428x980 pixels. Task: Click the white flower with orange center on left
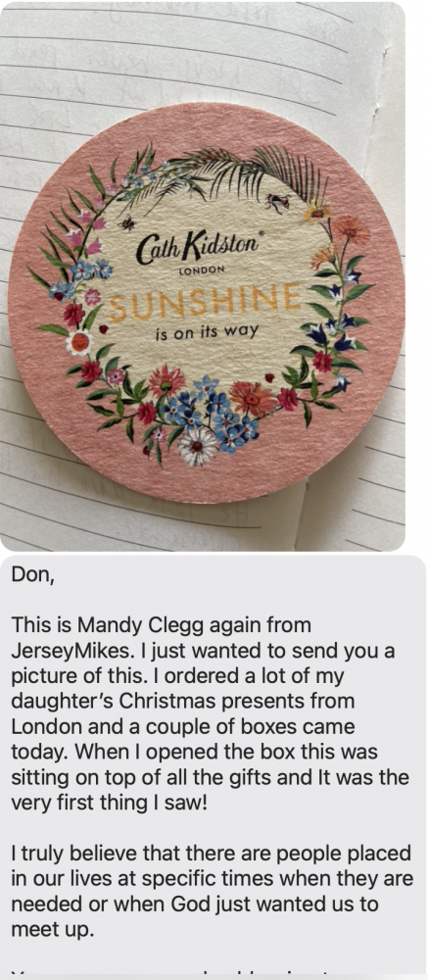pos(79,343)
